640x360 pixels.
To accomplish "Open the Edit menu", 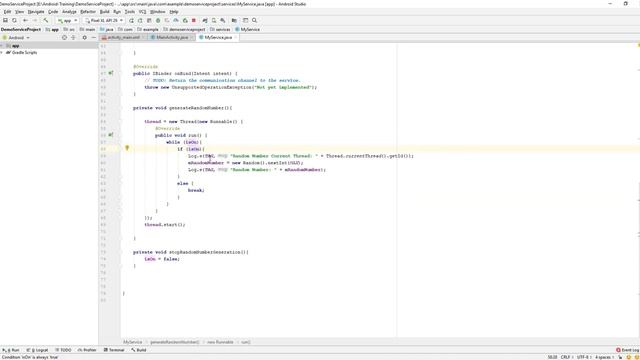I will tap(7, 12).
